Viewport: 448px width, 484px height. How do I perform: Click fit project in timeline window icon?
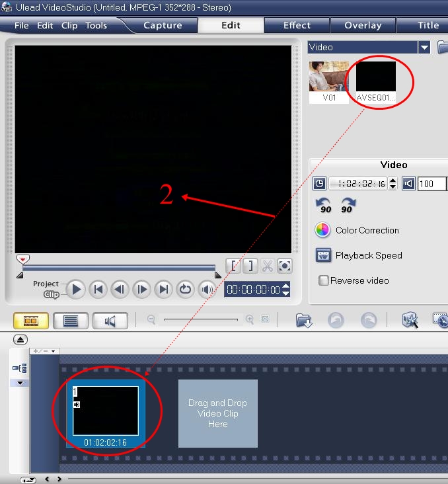266,319
